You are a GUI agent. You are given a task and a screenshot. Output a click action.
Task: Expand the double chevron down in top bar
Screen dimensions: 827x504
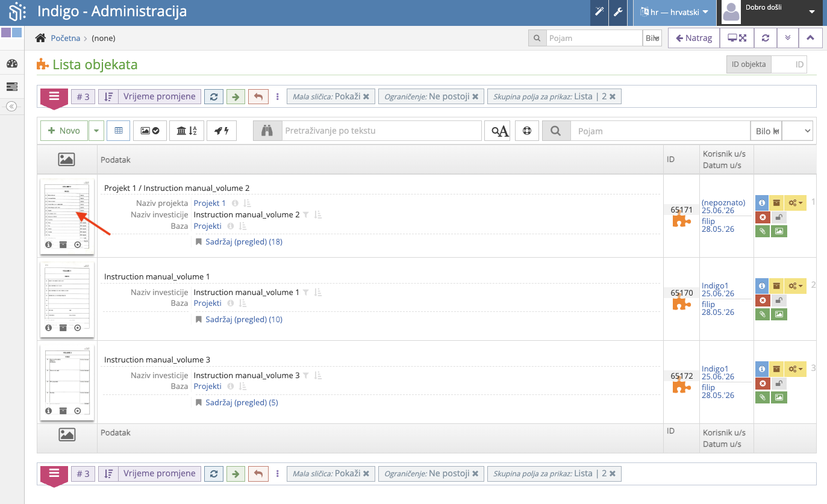point(787,38)
